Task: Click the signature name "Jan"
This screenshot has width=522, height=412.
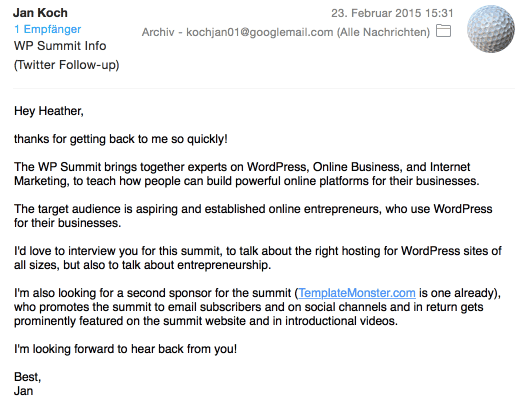Action: tap(23, 391)
